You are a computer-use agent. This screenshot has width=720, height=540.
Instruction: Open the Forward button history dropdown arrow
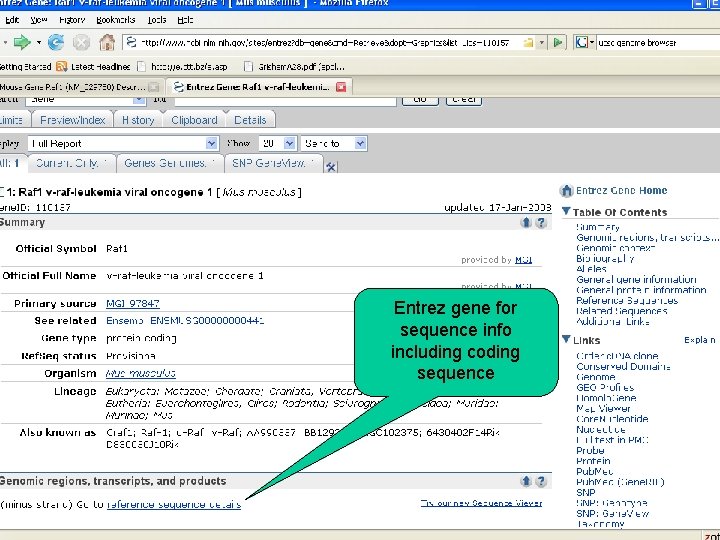tap(39, 43)
